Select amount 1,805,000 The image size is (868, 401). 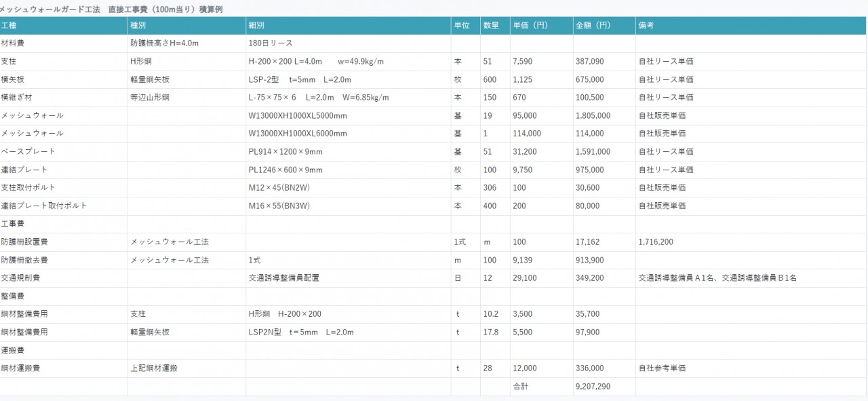click(593, 115)
